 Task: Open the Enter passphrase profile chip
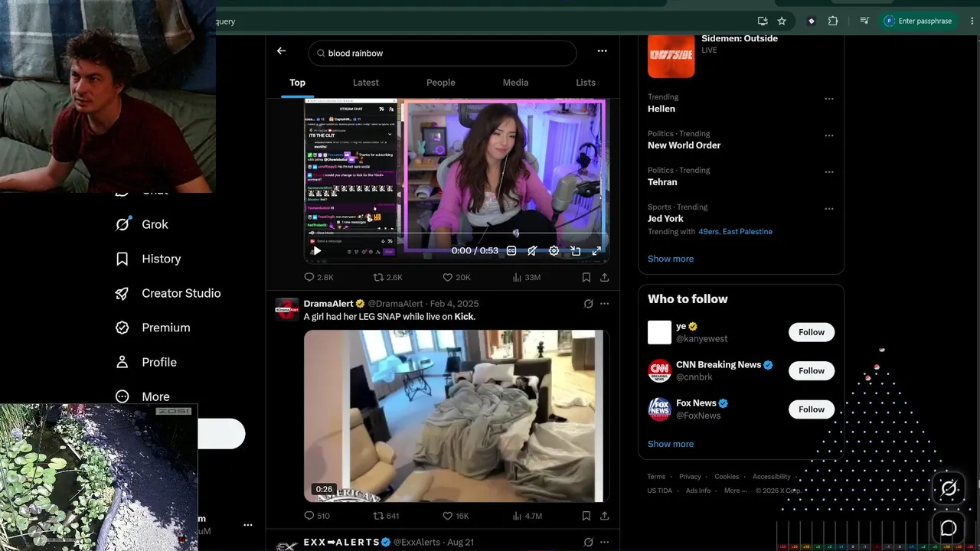coord(919,21)
